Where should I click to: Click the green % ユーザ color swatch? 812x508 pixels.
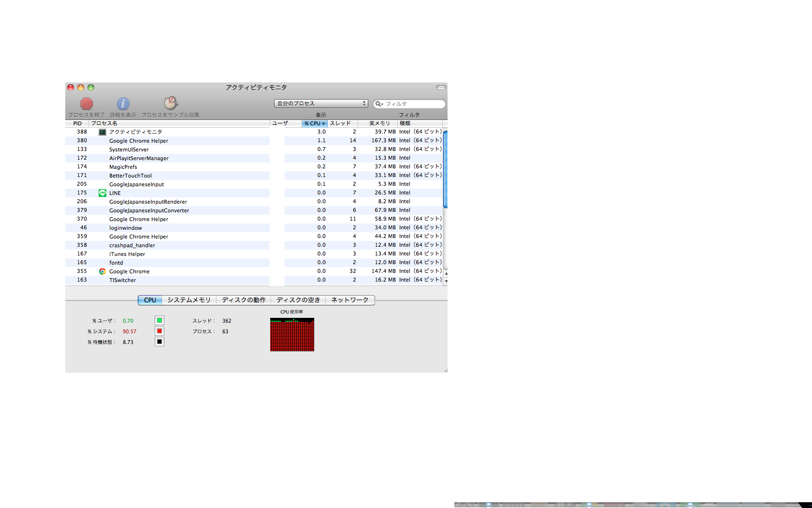click(x=159, y=320)
